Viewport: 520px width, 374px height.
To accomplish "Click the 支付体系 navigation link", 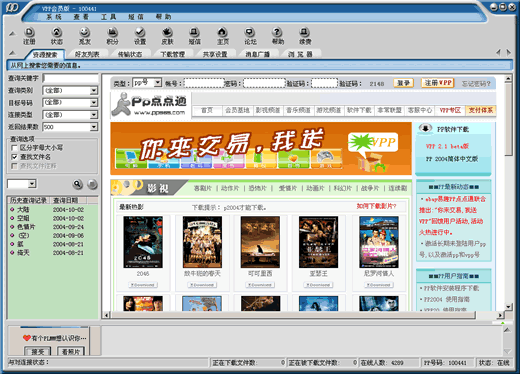I will coord(480,110).
